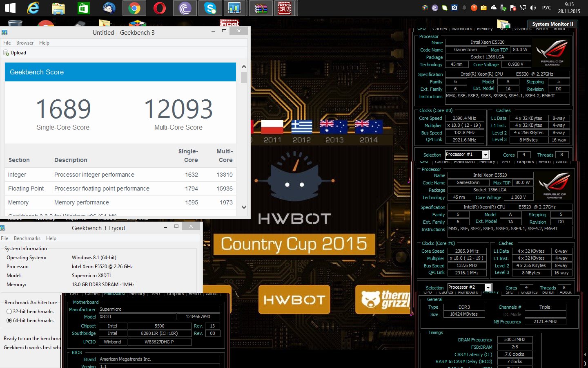Click the Geekbench results scrollbar thumb

pyautogui.click(x=244, y=78)
